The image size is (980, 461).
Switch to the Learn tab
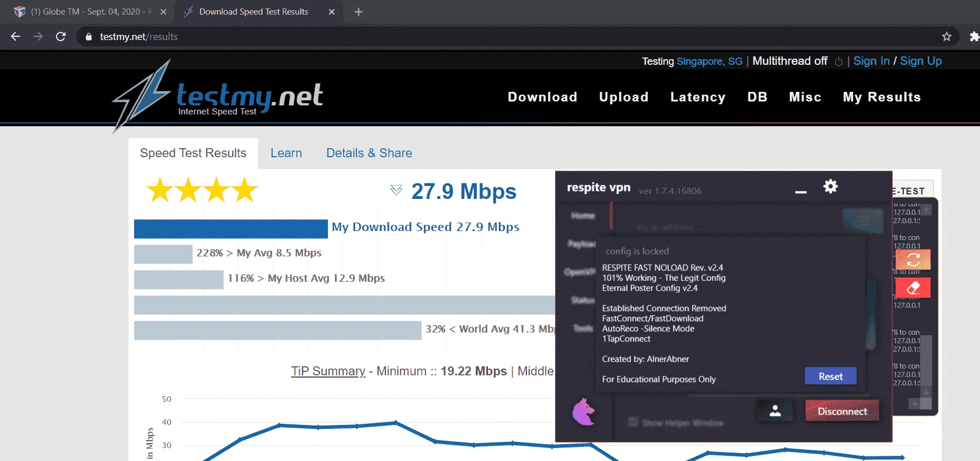286,153
